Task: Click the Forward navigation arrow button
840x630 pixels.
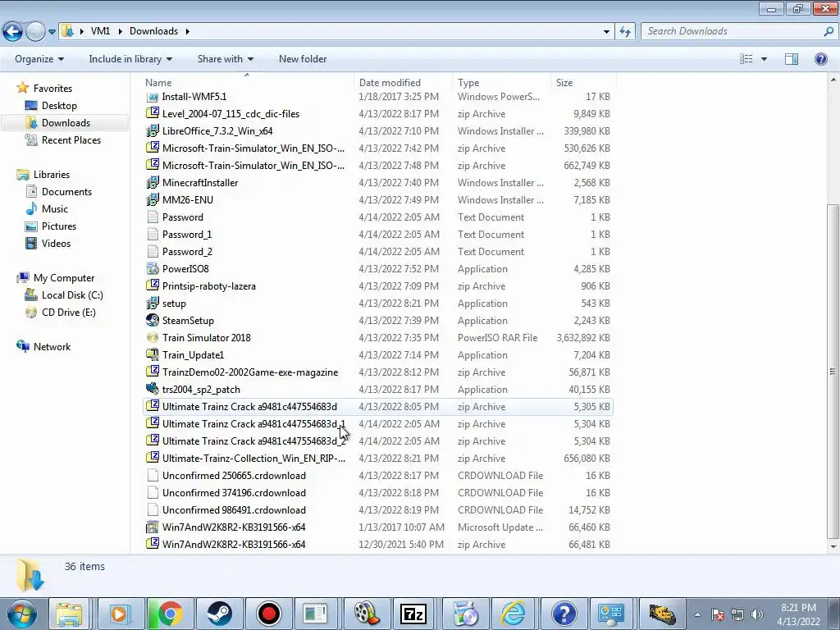Action: pos(35,32)
